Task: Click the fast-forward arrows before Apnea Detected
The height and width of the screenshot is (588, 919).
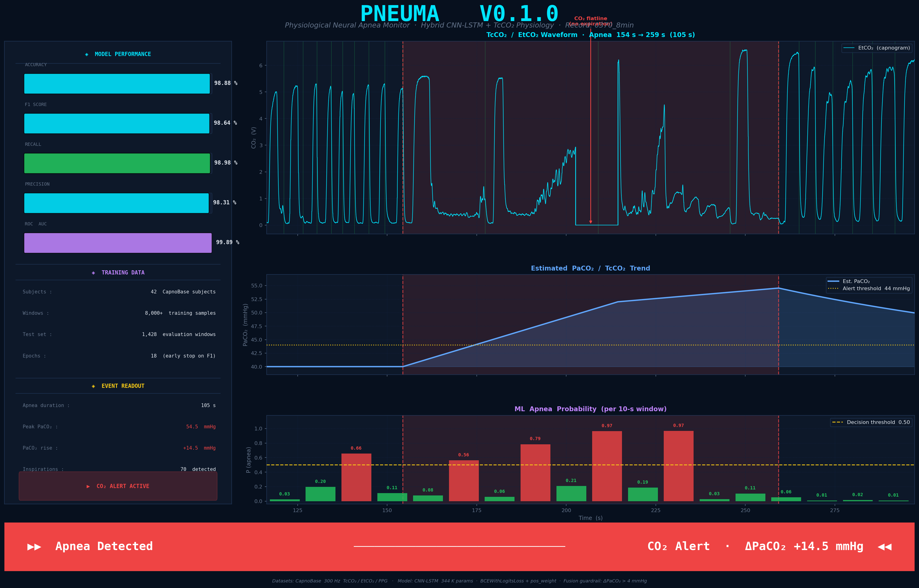Action: (34, 547)
